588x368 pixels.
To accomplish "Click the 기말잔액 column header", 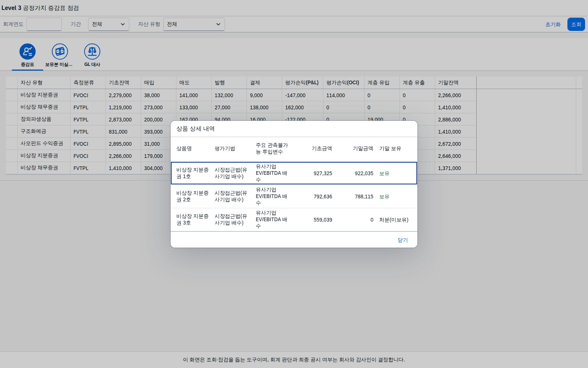I will (455, 83).
